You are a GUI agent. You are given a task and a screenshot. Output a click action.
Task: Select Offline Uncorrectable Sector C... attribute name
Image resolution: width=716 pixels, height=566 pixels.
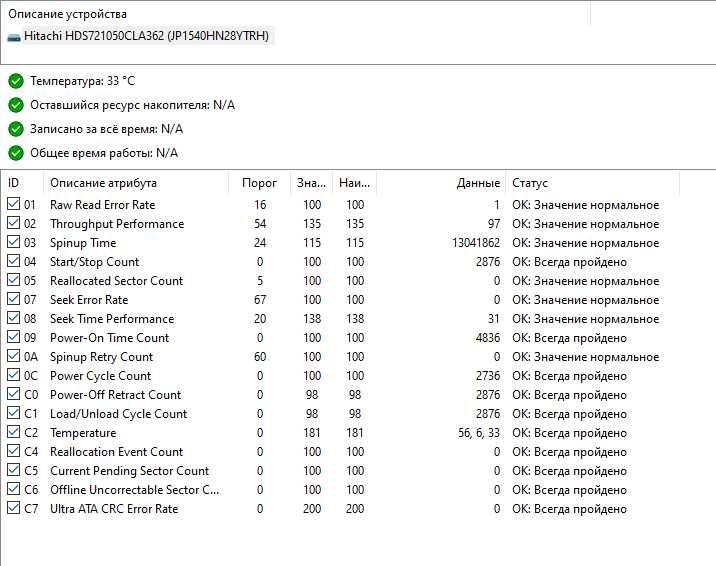[135, 490]
